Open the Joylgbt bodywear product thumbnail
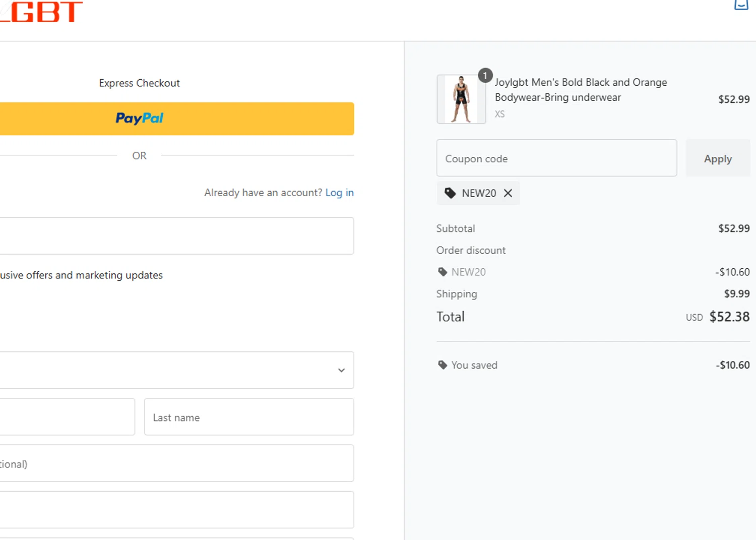The width and height of the screenshot is (756, 540). click(461, 99)
